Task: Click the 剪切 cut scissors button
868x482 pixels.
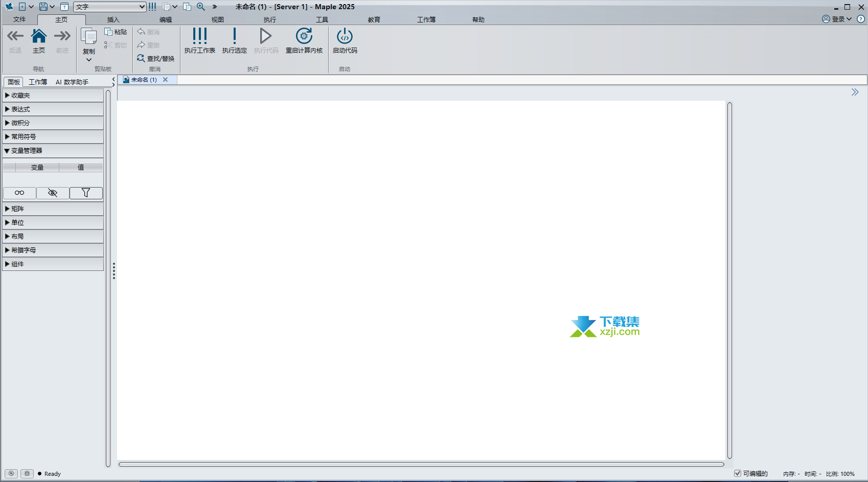Action: [116, 45]
